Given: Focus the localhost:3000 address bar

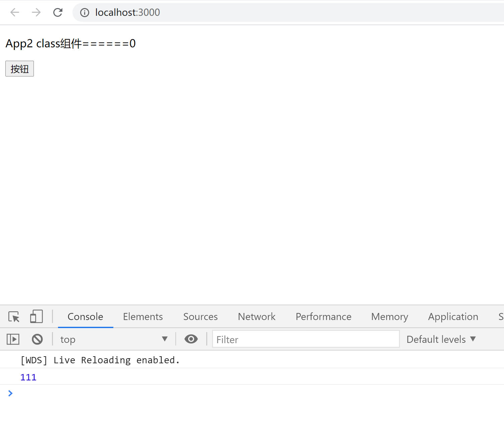Looking at the screenshot, I should click(288, 12).
